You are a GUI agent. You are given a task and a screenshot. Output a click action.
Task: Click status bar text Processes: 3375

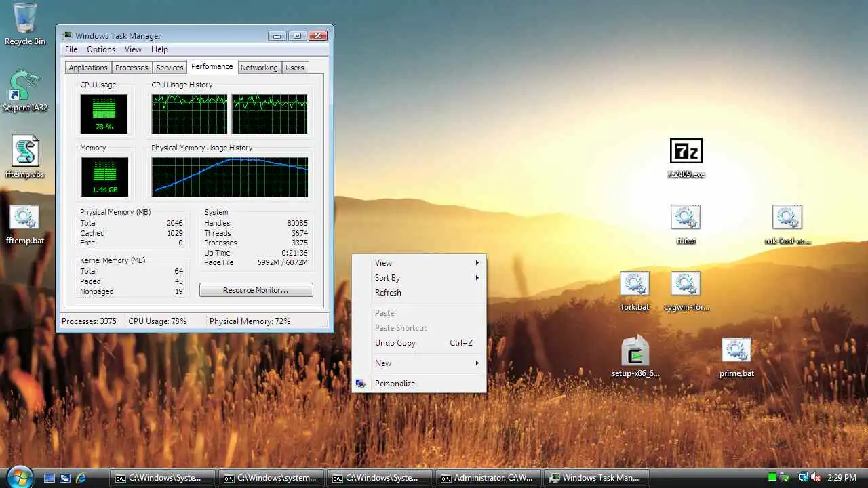89,321
